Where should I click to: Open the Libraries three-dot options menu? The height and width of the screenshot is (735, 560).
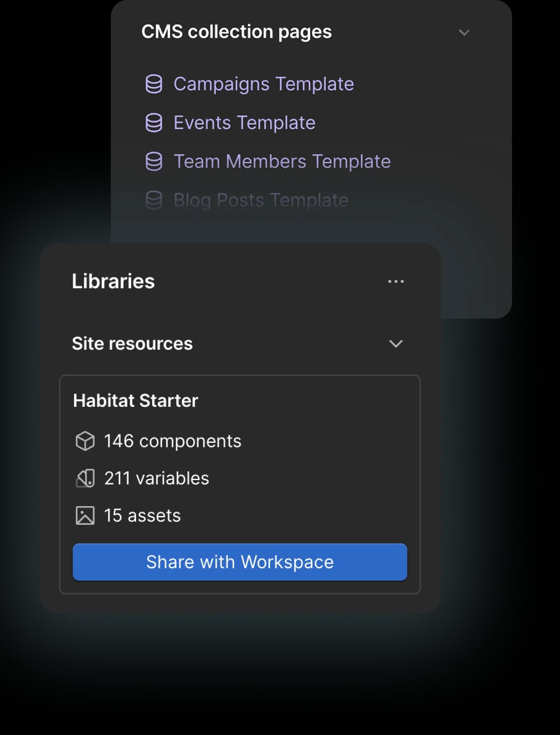point(396,281)
